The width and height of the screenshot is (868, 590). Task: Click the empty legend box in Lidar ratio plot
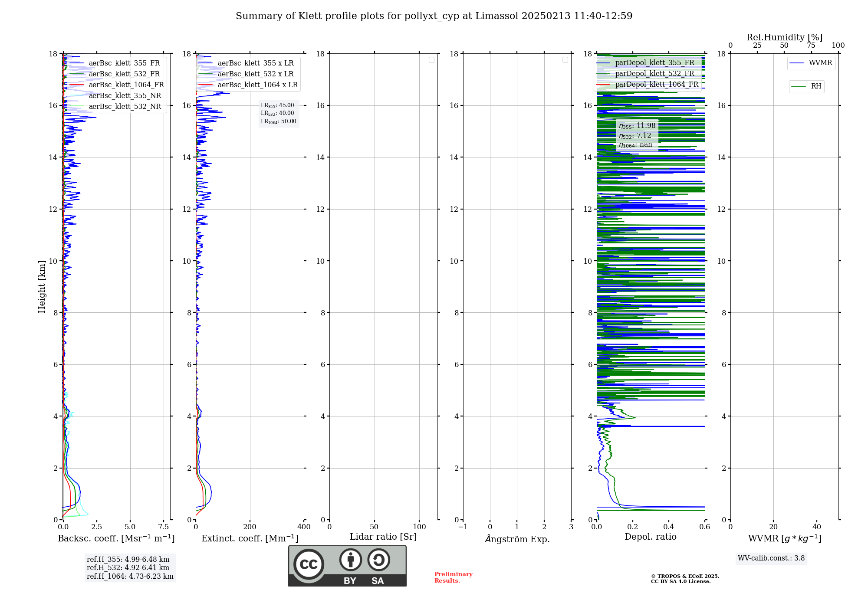point(431,60)
